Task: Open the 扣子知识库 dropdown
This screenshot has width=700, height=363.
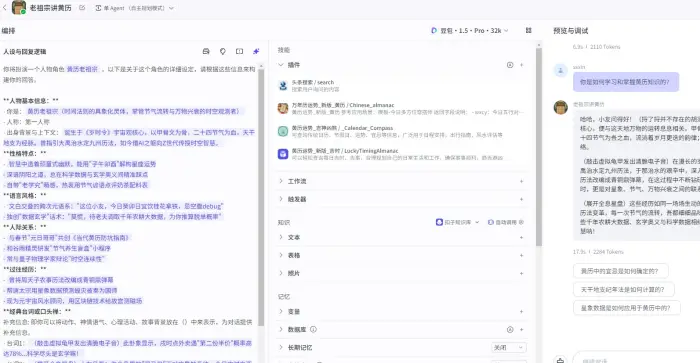Action: pyautogui.click(x=458, y=222)
